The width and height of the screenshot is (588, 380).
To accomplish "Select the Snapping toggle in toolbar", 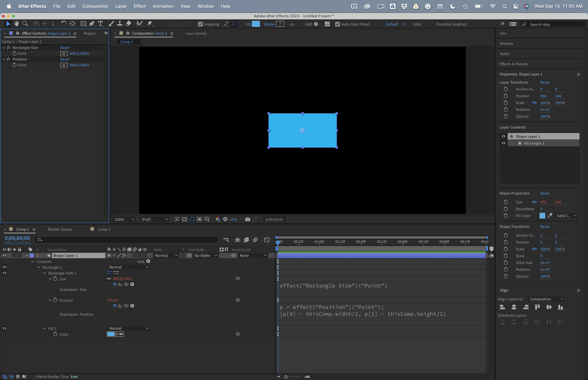I will click(200, 24).
